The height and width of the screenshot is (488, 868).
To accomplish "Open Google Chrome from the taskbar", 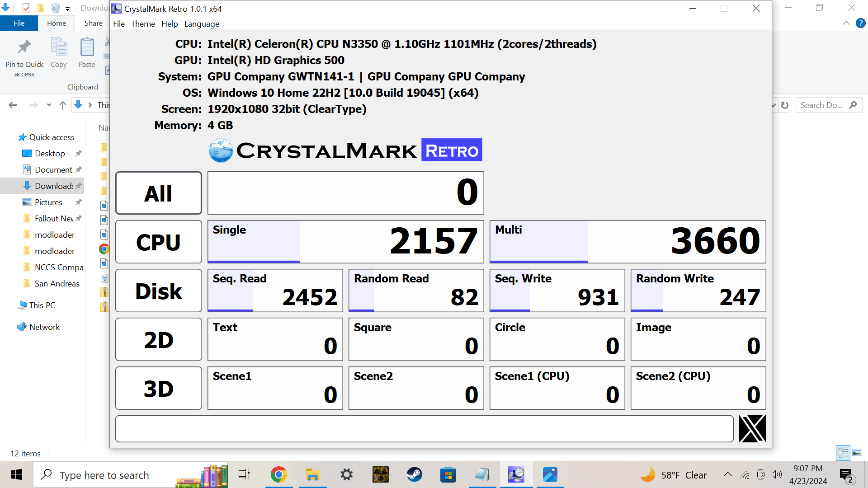I will (x=279, y=475).
